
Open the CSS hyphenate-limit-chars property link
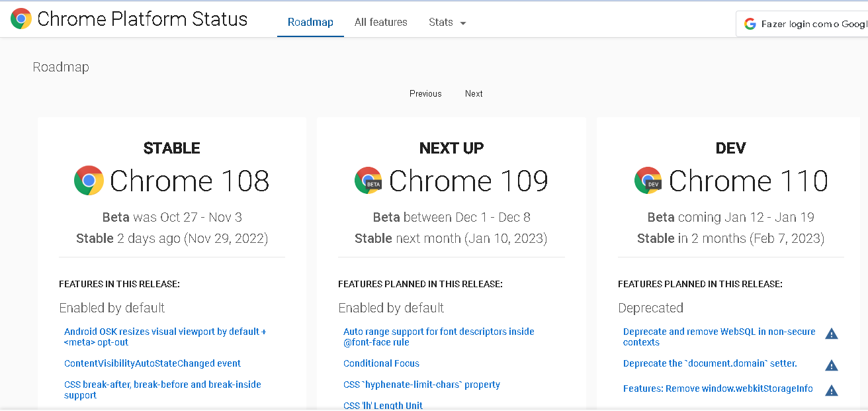coord(421,385)
